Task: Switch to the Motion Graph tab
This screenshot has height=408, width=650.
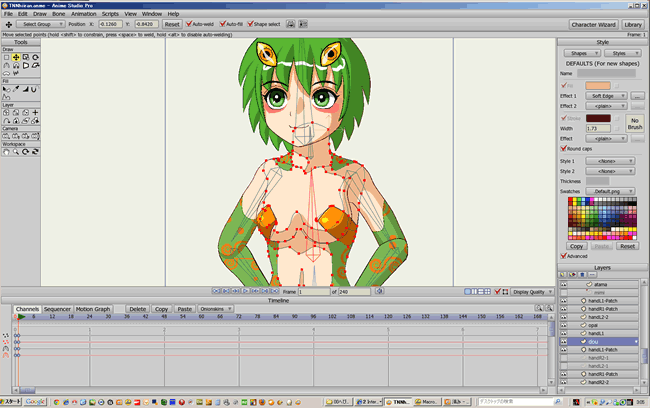Action: [x=93, y=309]
